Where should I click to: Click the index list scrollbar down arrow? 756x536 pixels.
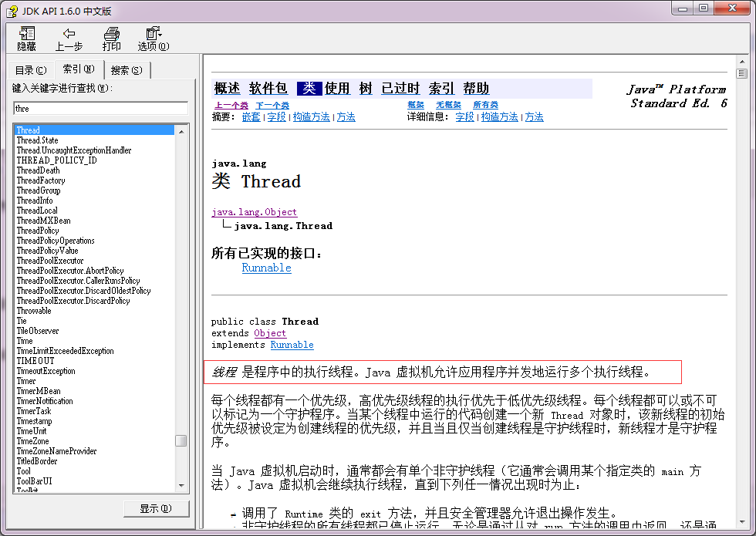pos(181,486)
